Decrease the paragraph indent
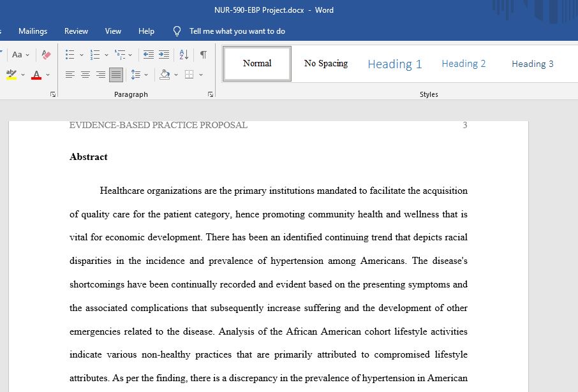The image size is (578, 392). 149,55
